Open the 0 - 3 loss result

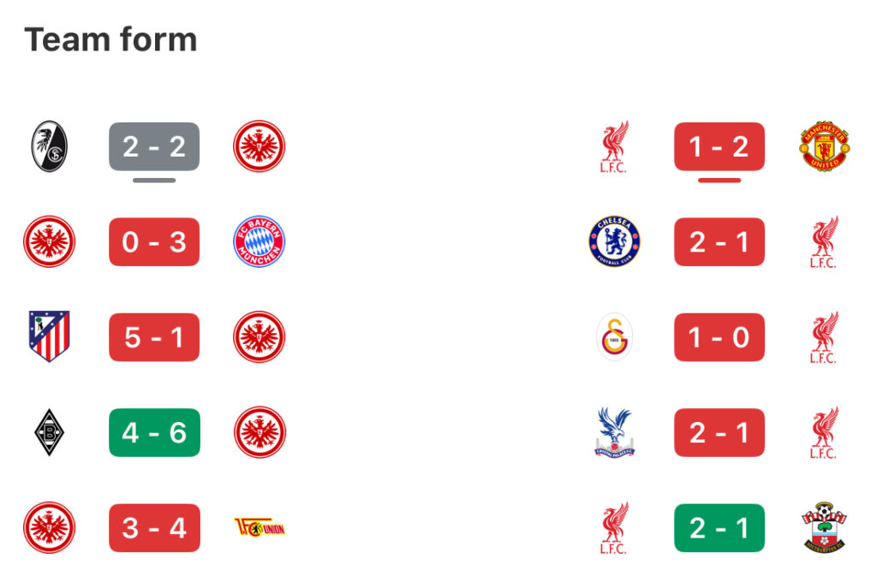154,241
